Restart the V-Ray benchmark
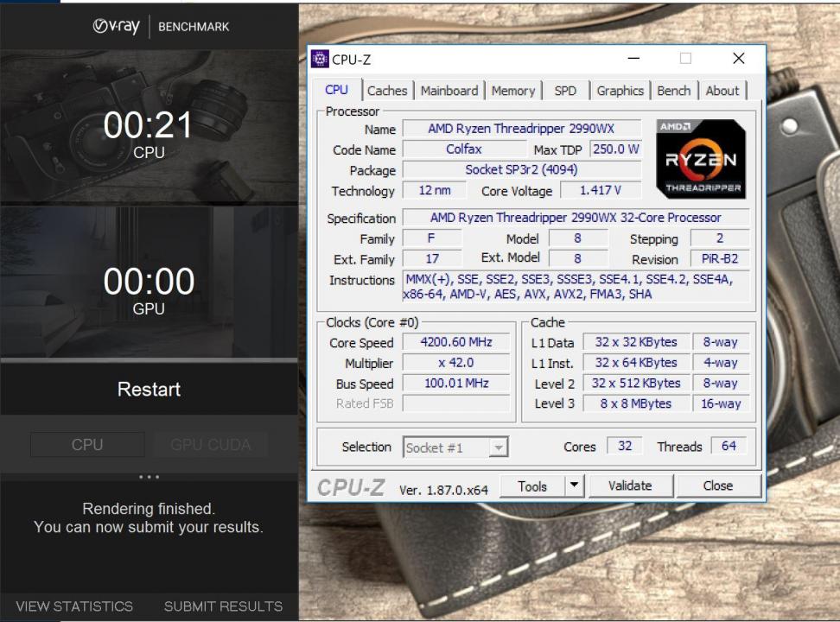Image resolution: width=840 pixels, height=622 pixels. click(x=149, y=389)
